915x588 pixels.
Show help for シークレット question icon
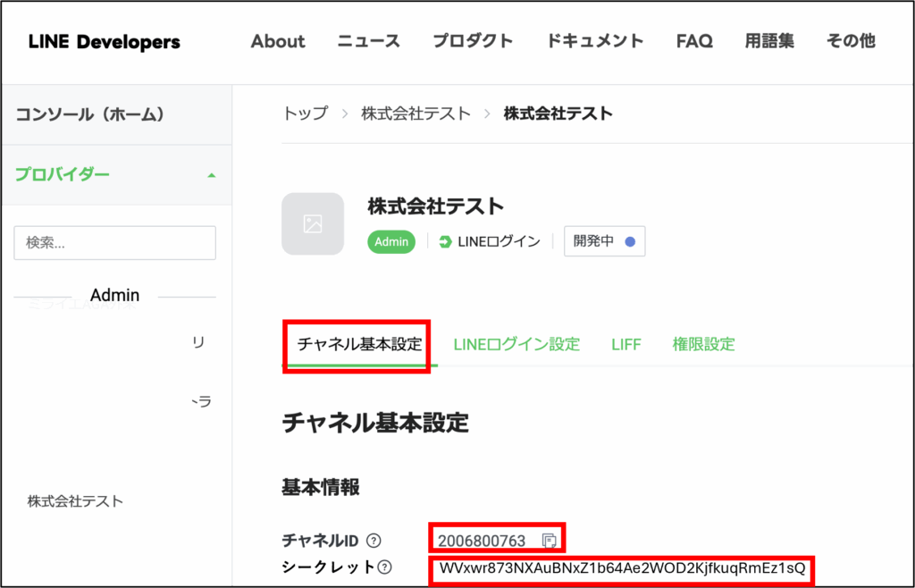click(384, 567)
